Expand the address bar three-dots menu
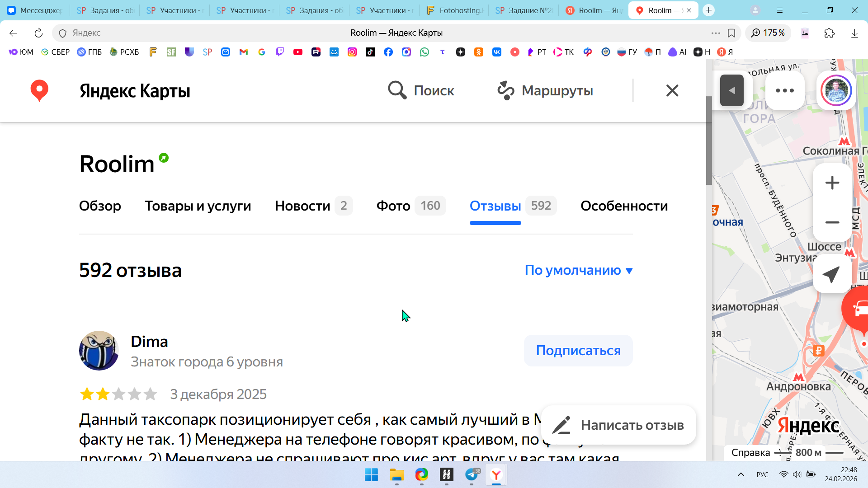 [x=715, y=33]
